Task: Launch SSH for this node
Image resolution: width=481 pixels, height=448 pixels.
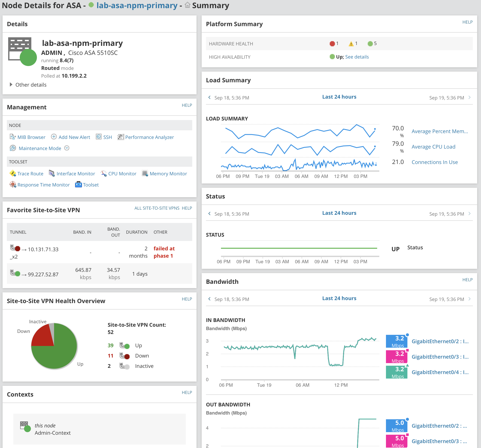Action: pyautogui.click(x=107, y=137)
